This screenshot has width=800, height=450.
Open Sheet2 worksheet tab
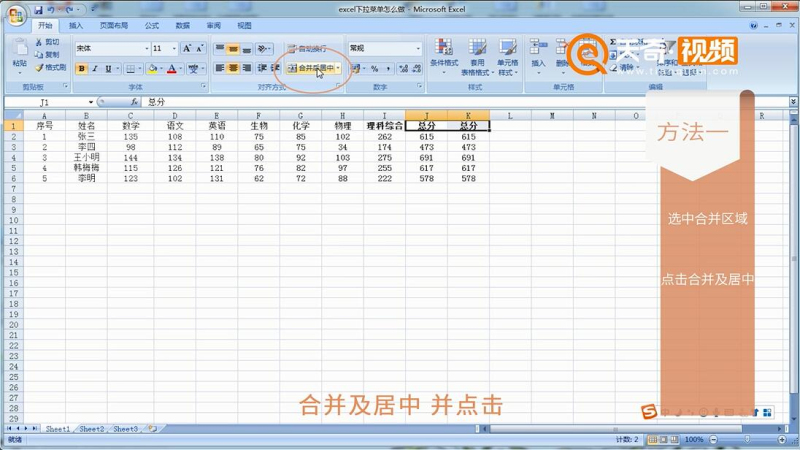coord(92,429)
